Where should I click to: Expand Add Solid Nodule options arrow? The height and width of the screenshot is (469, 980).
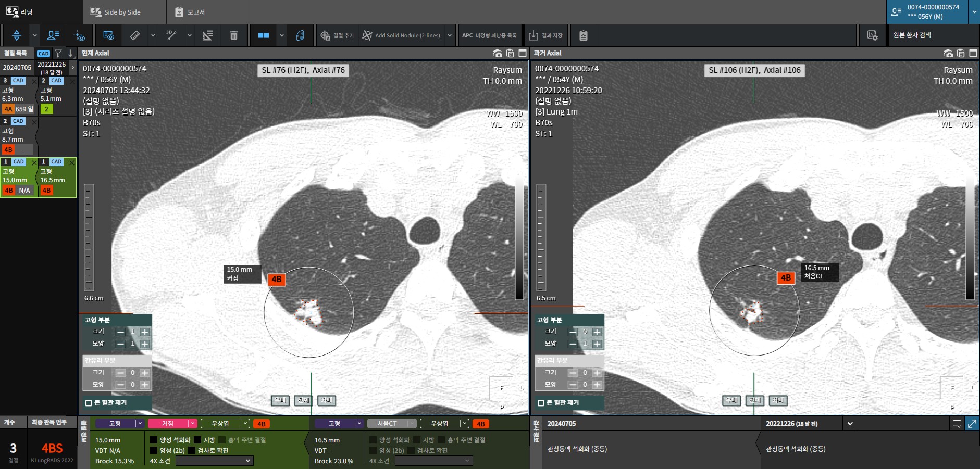coord(449,35)
